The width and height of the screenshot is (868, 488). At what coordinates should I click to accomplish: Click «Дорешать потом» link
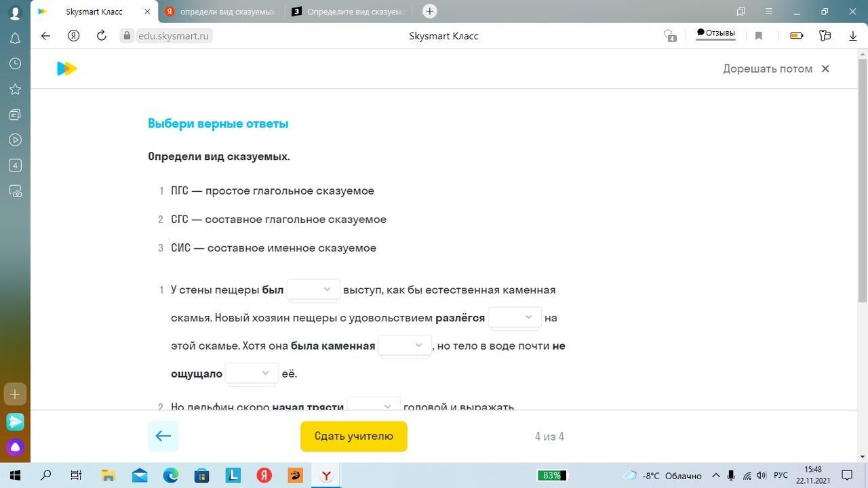[x=767, y=68]
